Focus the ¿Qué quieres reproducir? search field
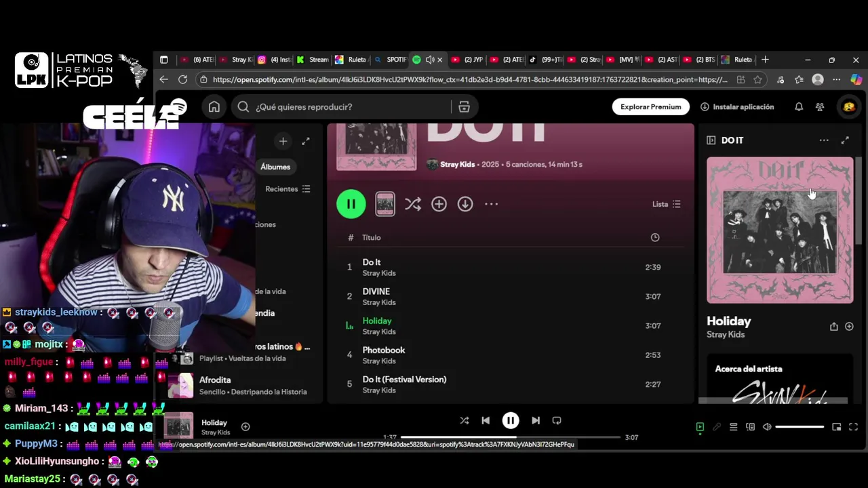 pos(342,106)
